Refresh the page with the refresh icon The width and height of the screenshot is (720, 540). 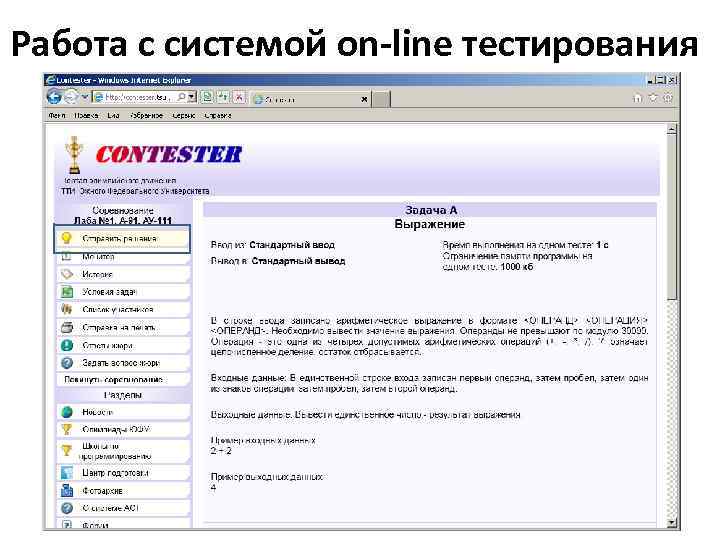223,97
